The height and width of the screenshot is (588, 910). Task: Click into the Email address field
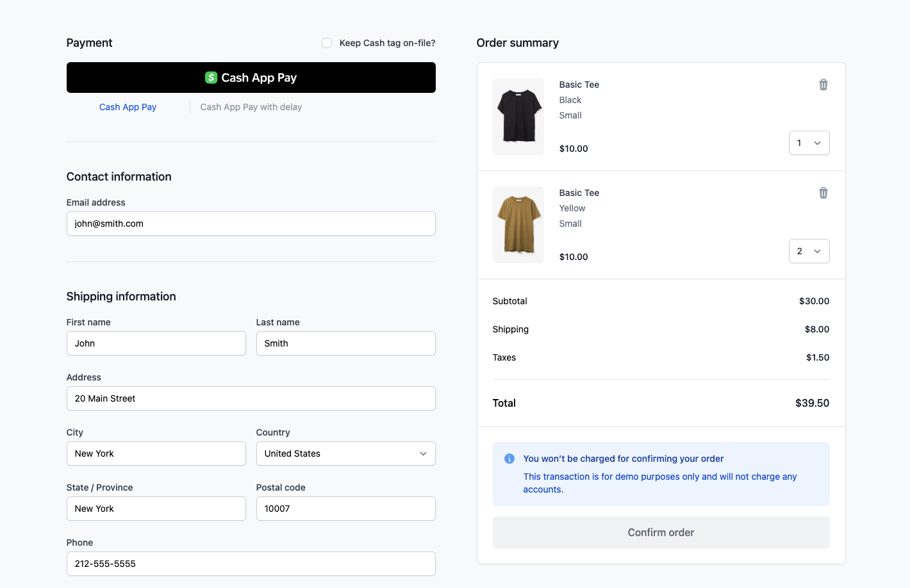pyautogui.click(x=251, y=224)
